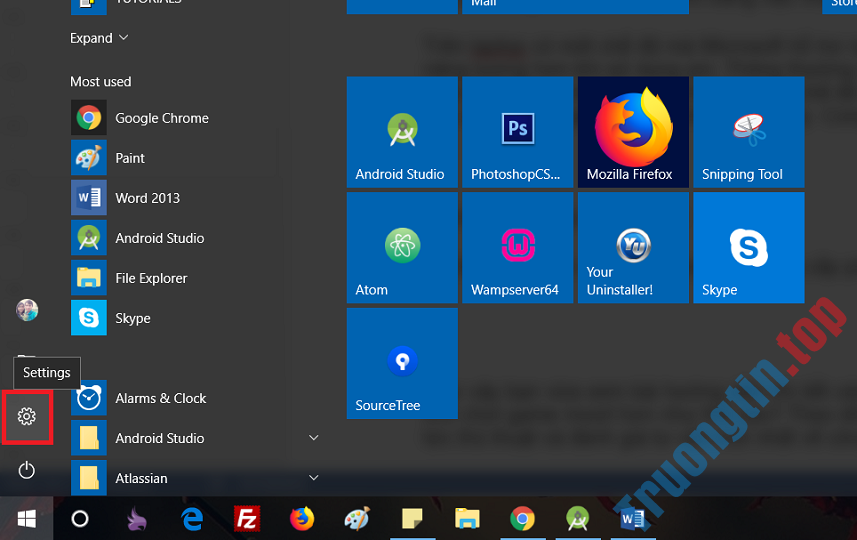This screenshot has height=540, width=857.
Task: Open the user account avatar
Action: pyautogui.click(x=27, y=310)
